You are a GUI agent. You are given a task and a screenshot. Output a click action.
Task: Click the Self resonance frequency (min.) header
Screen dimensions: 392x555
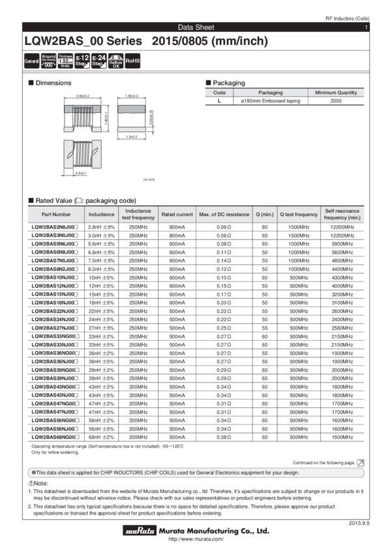click(342, 214)
